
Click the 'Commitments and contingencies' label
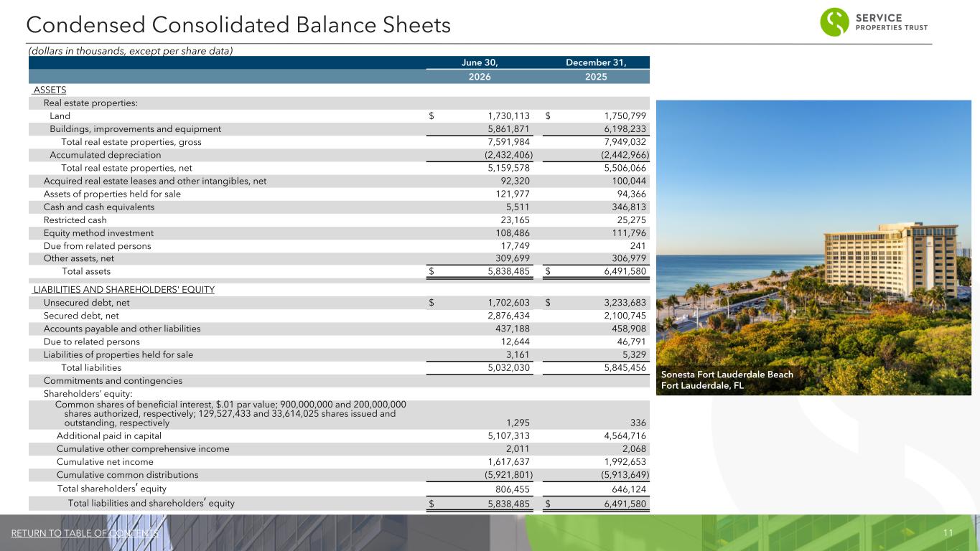(x=113, y=380)
